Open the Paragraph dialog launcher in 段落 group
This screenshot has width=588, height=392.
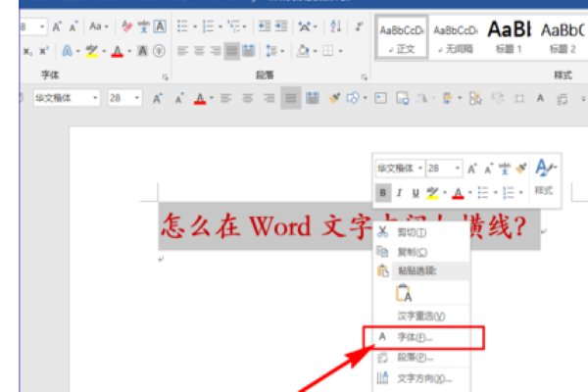pyautogui.click(x=365, y=76)
